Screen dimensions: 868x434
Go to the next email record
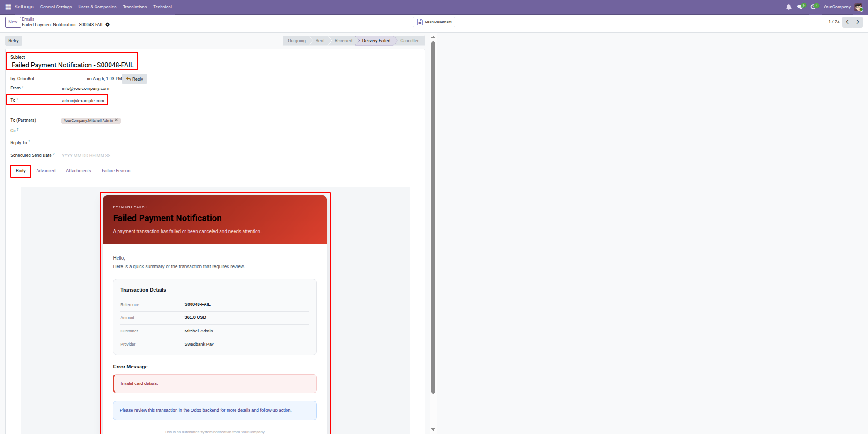point(858,22)
